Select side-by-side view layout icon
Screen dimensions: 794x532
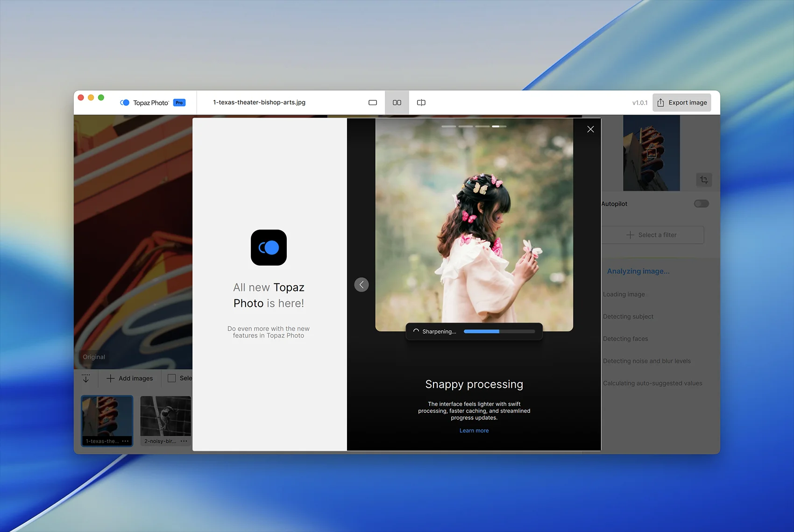coord(397,103)
